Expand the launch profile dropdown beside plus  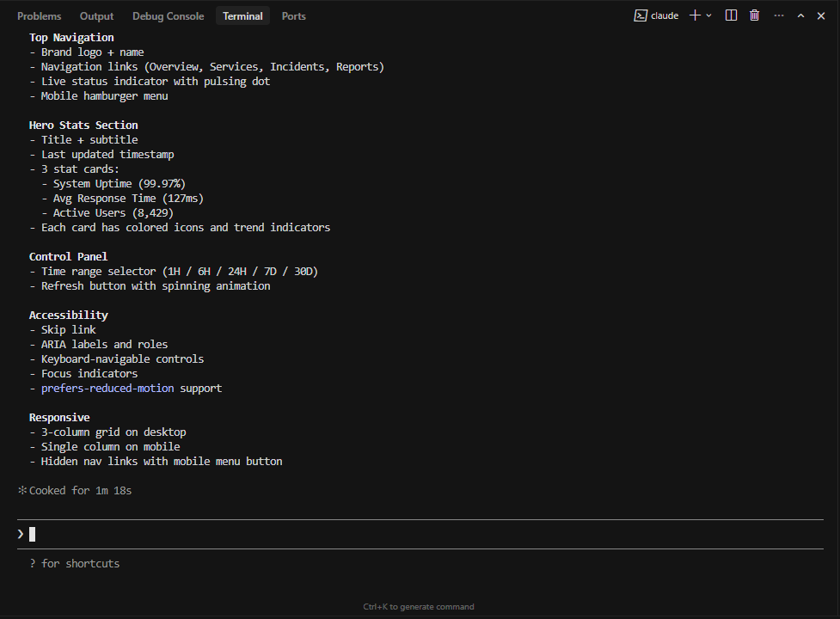[709, 15]
